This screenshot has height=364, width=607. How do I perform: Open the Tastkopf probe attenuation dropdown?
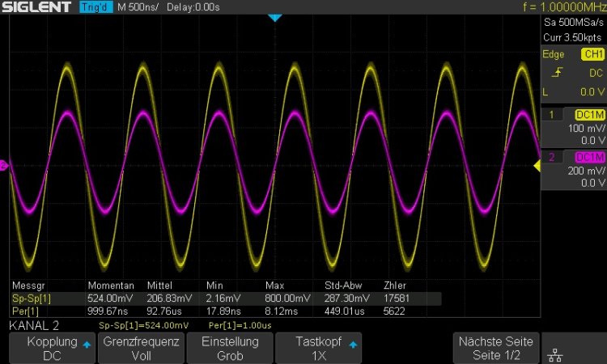319,349
